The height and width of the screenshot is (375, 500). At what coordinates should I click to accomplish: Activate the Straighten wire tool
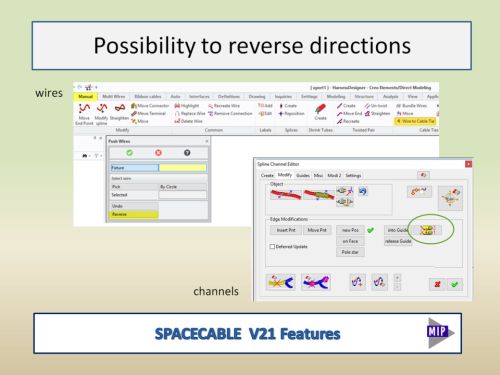(119, 112)
